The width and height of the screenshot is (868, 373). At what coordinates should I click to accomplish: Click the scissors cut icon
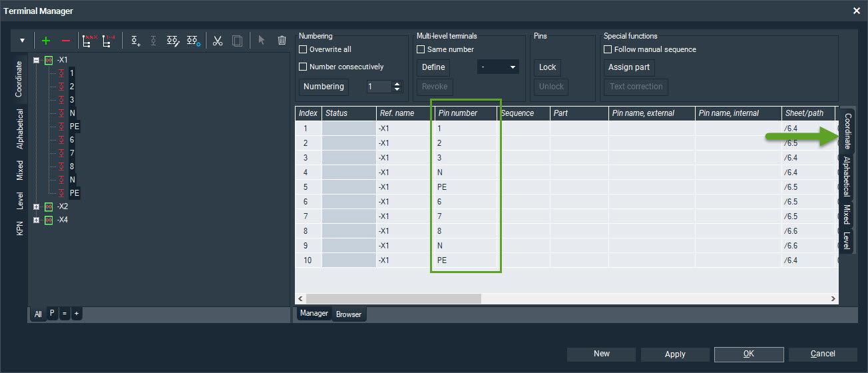218,41
